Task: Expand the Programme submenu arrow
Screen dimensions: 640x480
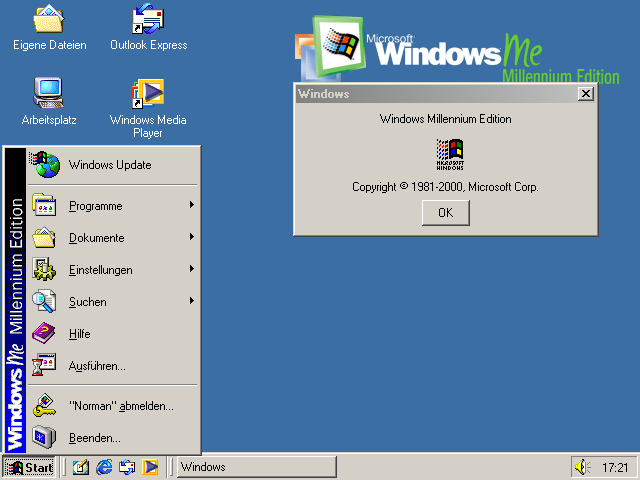Action: (x=191, y=206)
